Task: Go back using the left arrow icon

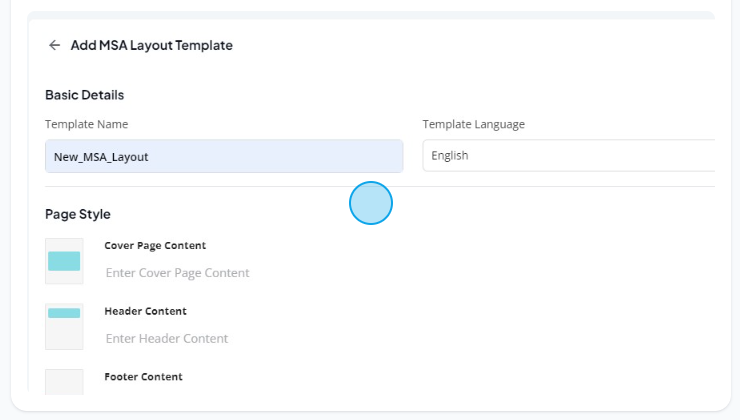Action: coord(54,45)
